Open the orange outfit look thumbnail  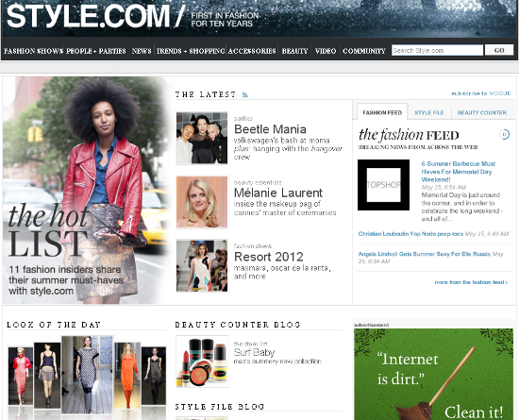pyautogui.click(x=127, y=376)
